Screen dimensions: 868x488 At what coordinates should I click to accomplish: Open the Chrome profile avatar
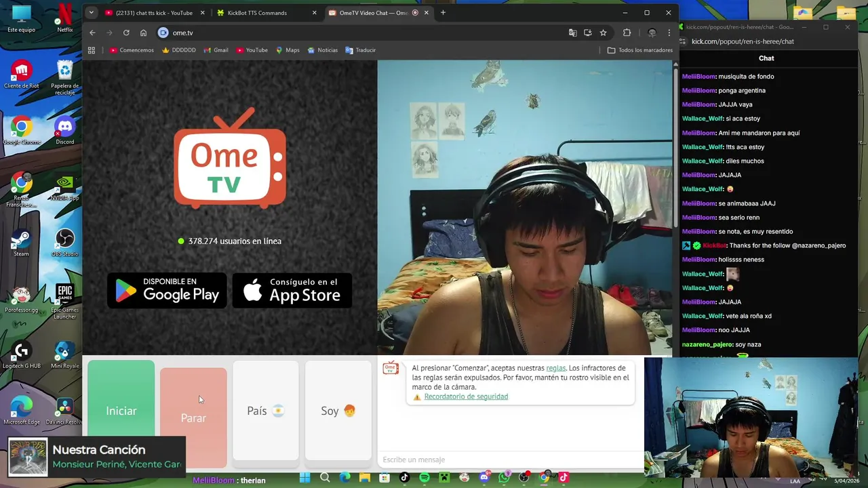click(x=652, y=33)
